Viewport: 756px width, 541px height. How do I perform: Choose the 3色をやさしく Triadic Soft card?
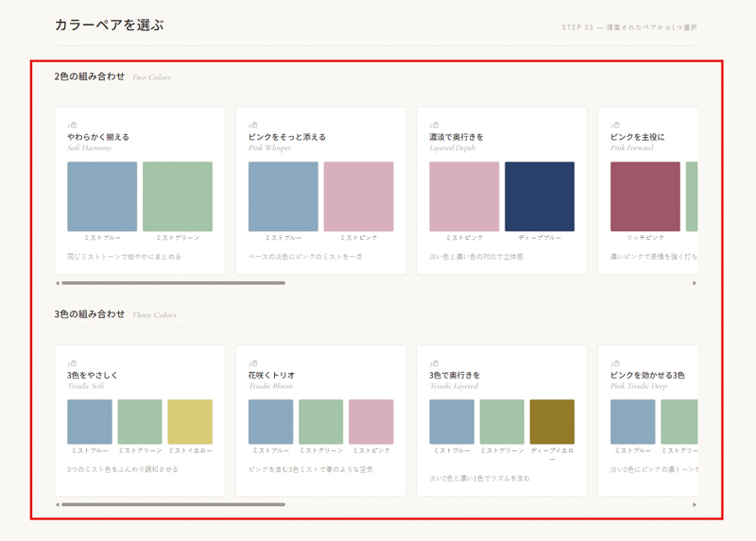(x=140, y=420)
